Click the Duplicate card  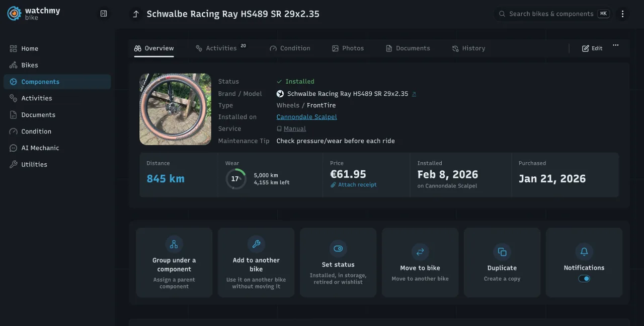[x=502, y=263]
